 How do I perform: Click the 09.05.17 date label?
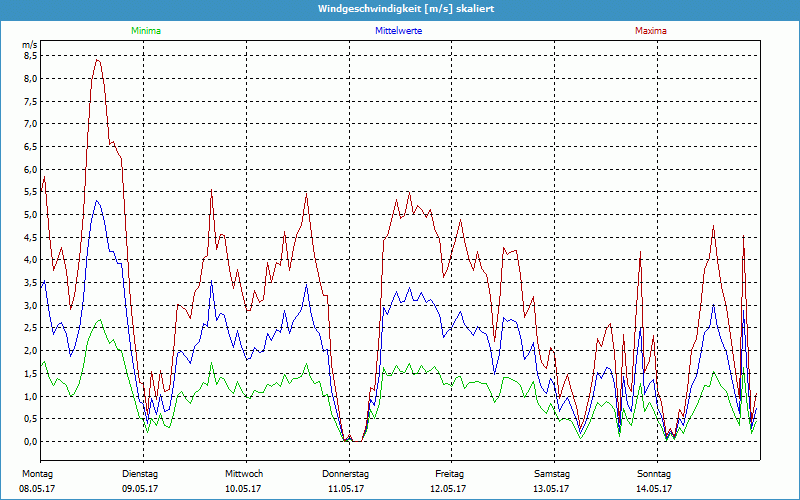[x=140, y=489]
